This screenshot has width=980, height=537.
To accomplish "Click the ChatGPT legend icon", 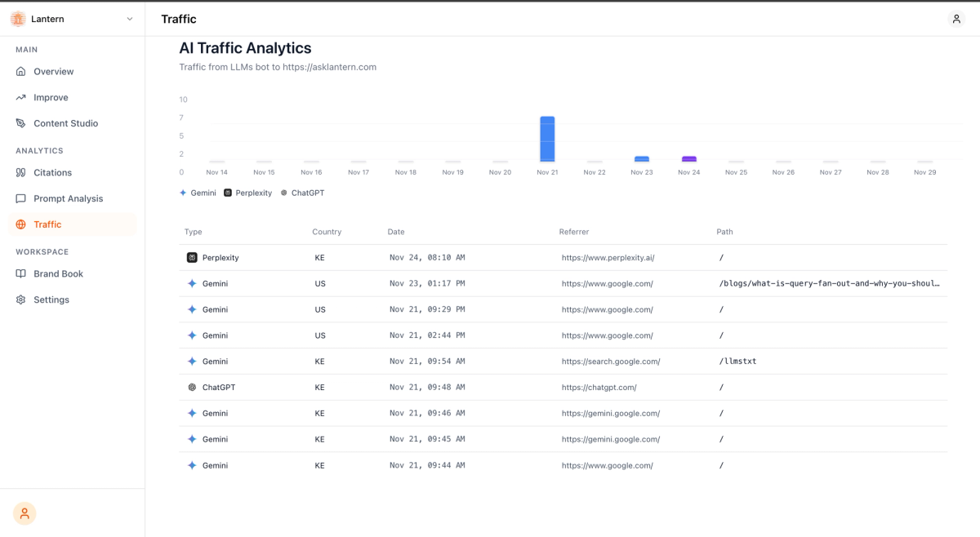I will coord(284,193).
